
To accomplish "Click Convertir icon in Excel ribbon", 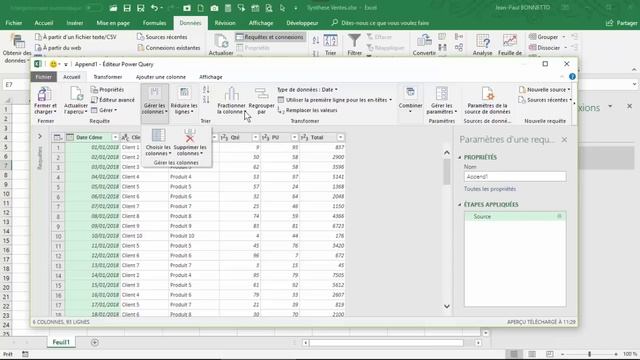I will [424, 41].
